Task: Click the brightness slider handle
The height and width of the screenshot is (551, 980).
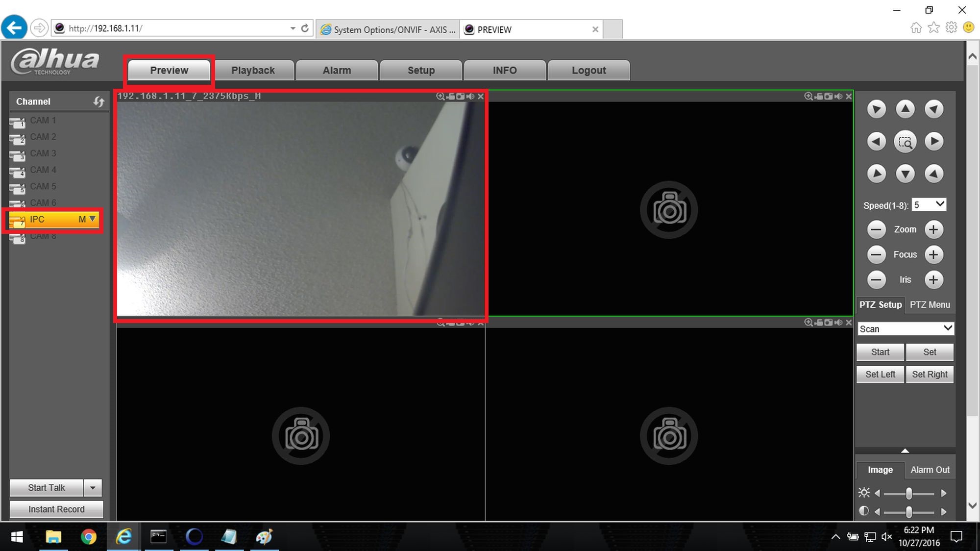Action: click(909, 493)
